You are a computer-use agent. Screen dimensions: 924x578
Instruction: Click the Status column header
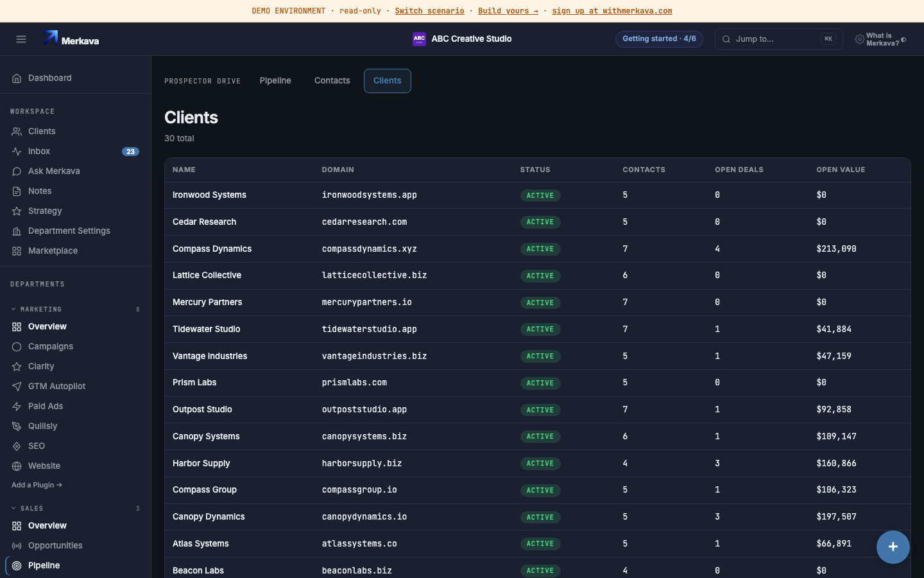coord(535,170)
